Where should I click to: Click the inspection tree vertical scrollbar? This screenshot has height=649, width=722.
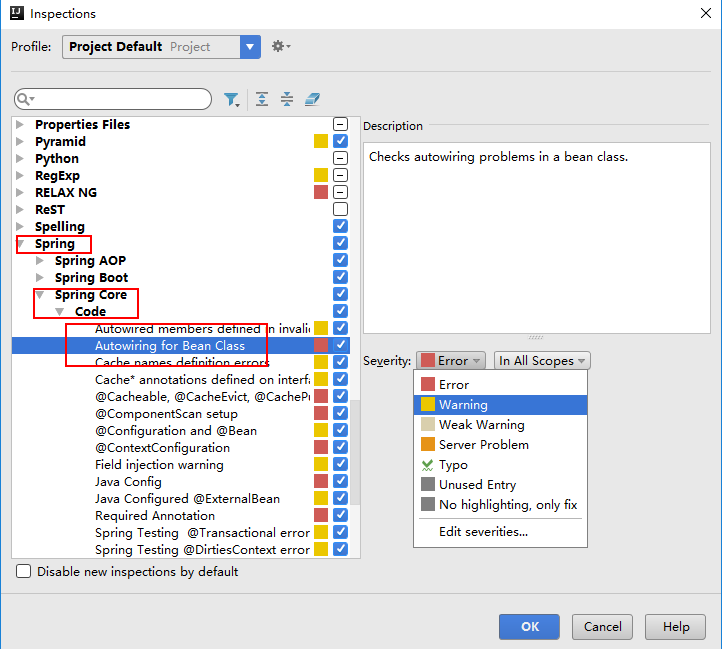pos(355,451)
